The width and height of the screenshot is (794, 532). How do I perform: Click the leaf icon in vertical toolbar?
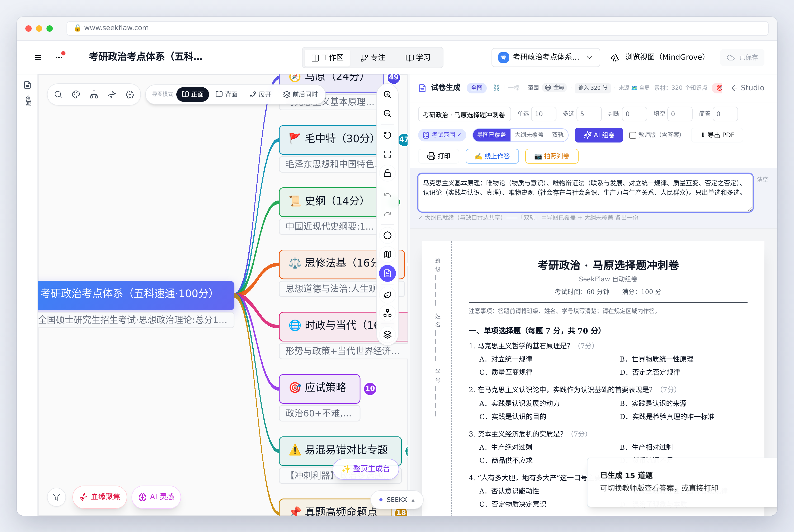387,295
